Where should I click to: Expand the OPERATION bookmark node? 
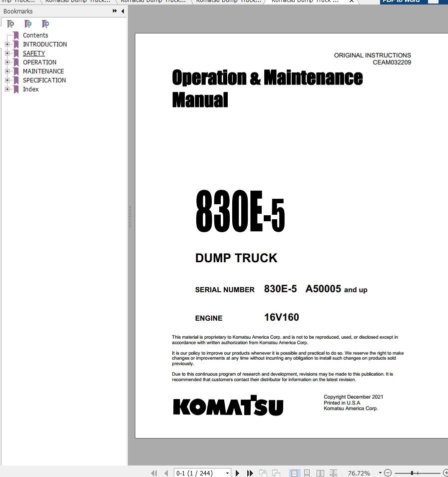[7, 62]
